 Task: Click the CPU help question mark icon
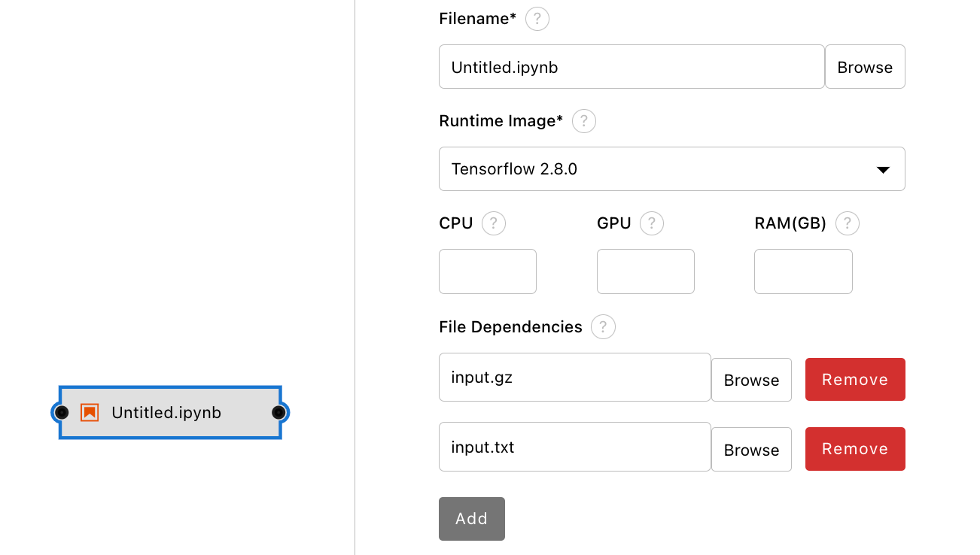tap(494, 223)
